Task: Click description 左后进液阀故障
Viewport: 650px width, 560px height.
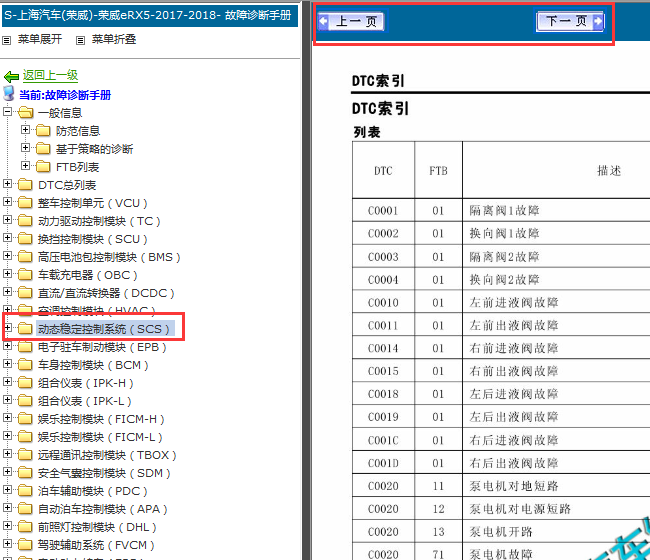Action: click(514, 394)
